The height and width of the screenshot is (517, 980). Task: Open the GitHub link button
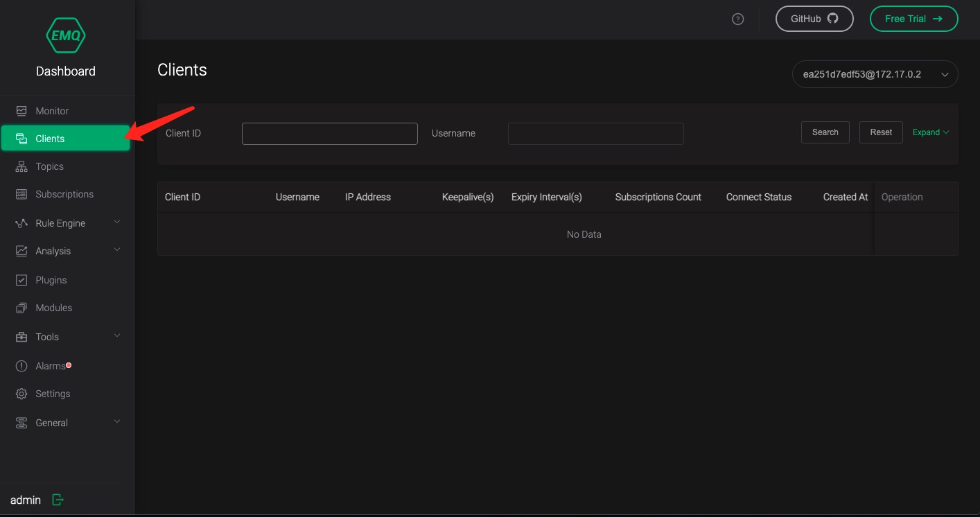click(x=814, y=19)
